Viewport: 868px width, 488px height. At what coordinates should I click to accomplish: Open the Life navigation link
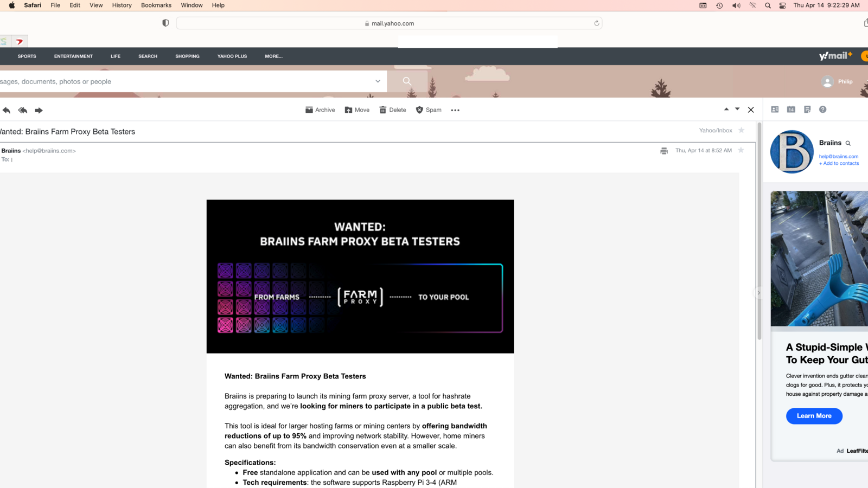pos(116,56)
